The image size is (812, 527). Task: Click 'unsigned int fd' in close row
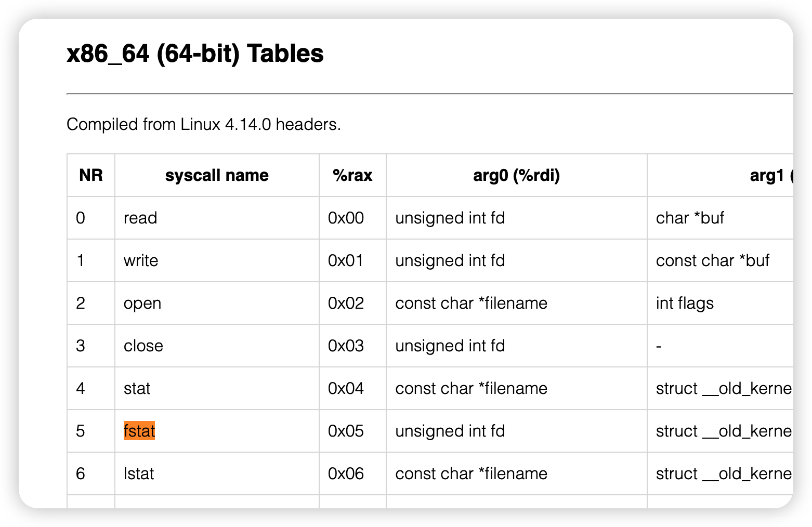coord(450,346)
